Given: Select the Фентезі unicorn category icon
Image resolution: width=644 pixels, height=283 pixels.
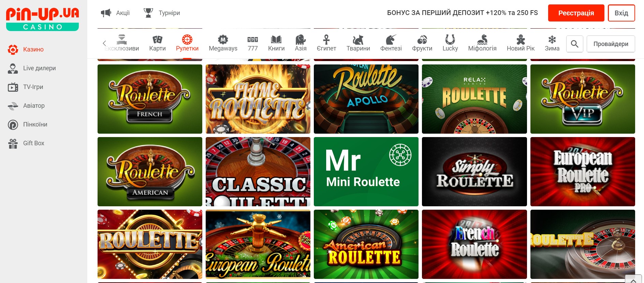Looking at the screenshot, I should (x=391, y=40).
